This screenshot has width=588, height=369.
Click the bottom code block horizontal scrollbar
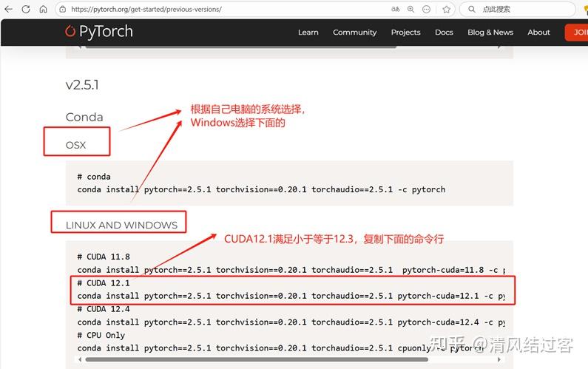click(x=257, y=359)
